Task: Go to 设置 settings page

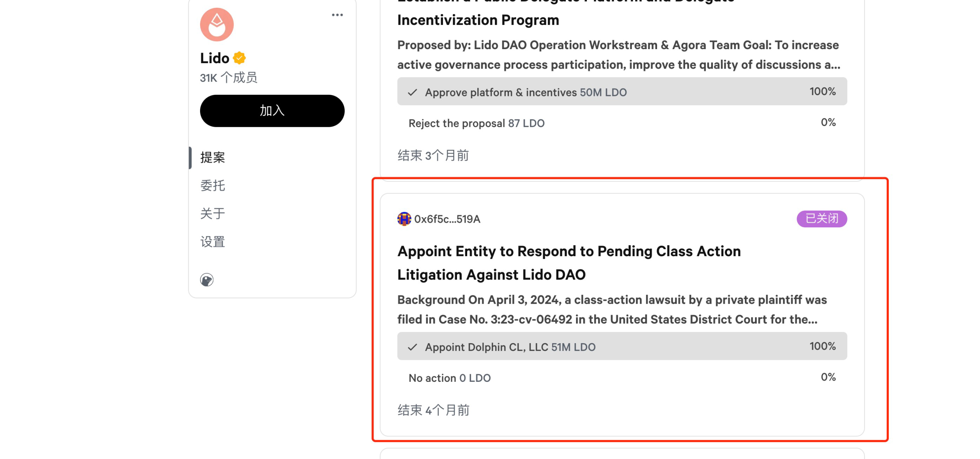Action: pos(213,242)
